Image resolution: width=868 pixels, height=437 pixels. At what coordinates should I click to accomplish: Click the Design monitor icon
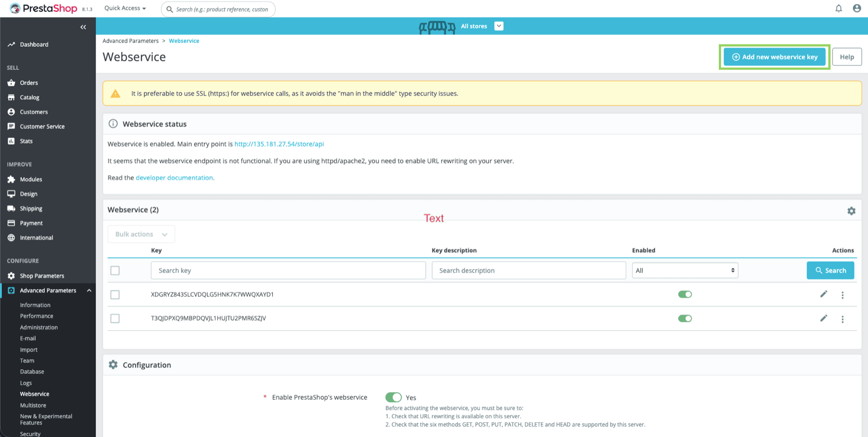coord(11,194)
